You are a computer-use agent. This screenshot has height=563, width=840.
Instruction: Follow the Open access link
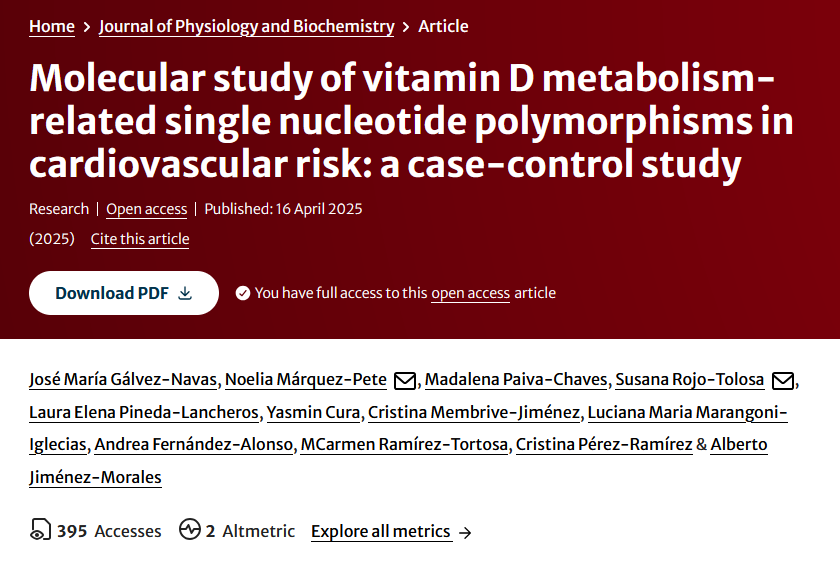[147, 209]
